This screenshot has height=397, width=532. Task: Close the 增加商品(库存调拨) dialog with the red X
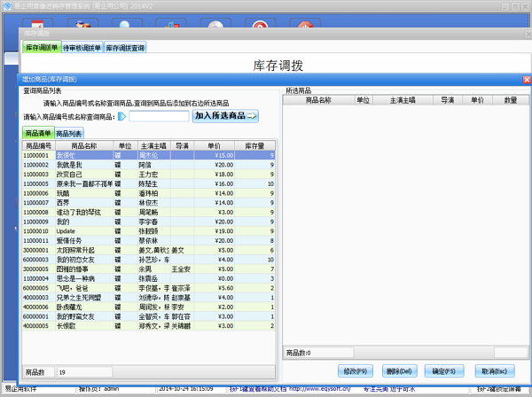pos(527,80)
